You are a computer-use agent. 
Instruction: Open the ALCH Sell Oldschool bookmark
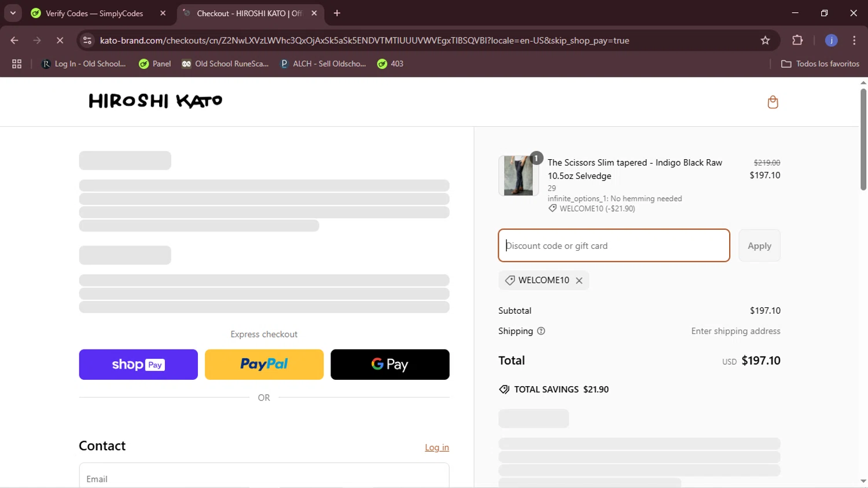click(x=323, y=64)
